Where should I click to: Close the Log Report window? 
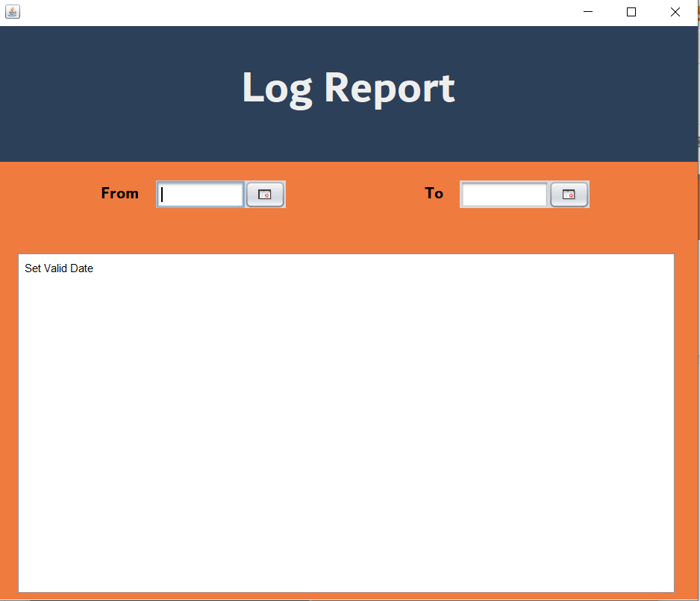675,12
